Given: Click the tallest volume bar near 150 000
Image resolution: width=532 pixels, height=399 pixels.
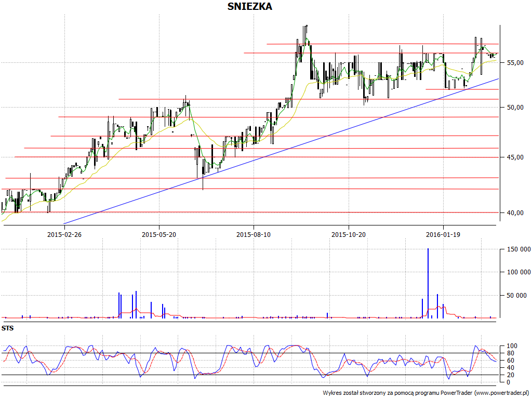Looking at the screenshot, I should [428, 283].
